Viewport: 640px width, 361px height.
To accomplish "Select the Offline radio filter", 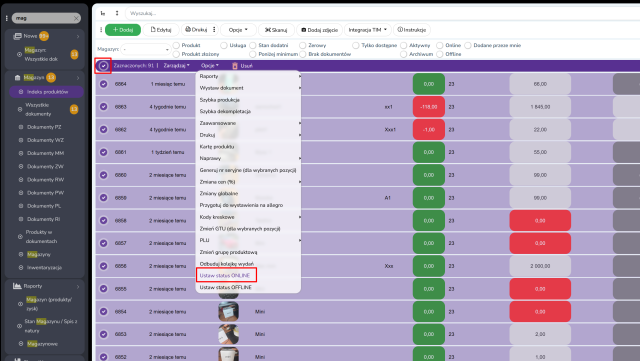I will coord(440,54).
